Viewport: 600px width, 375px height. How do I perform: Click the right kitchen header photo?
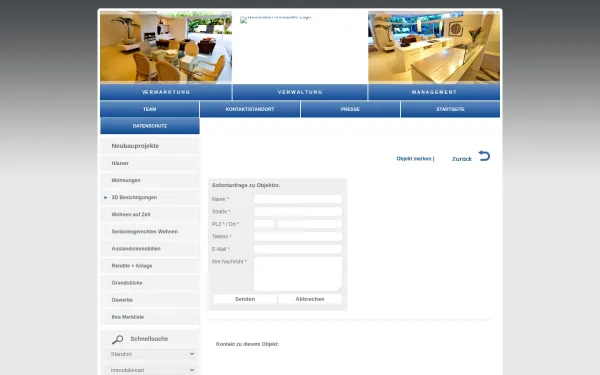pos(434,47)
